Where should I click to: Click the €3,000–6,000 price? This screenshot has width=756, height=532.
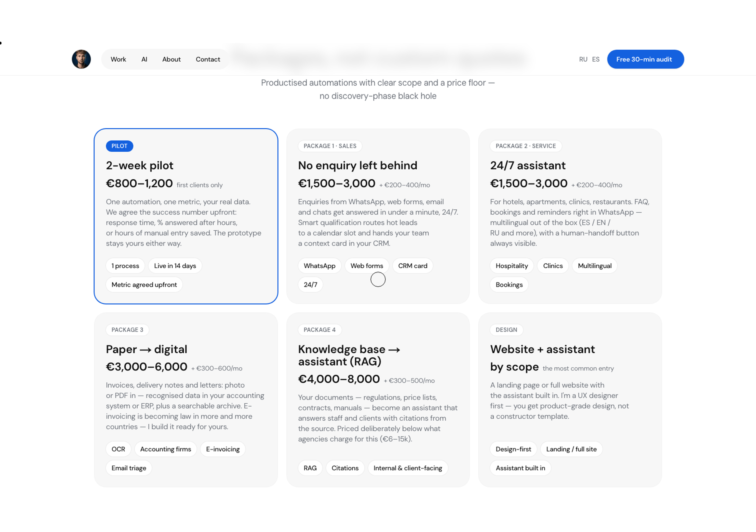tap(146, 367)
